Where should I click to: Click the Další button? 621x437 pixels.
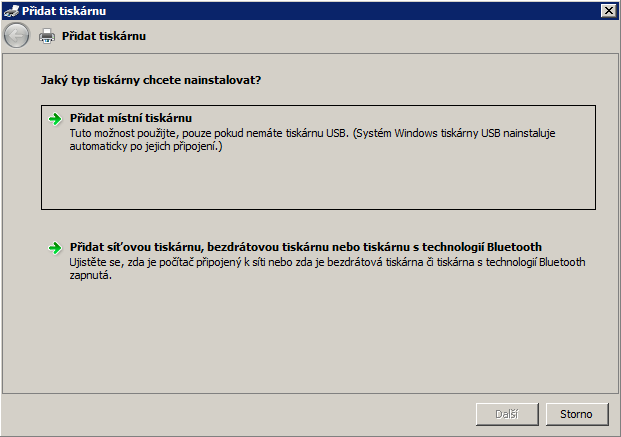coord(507,414)
